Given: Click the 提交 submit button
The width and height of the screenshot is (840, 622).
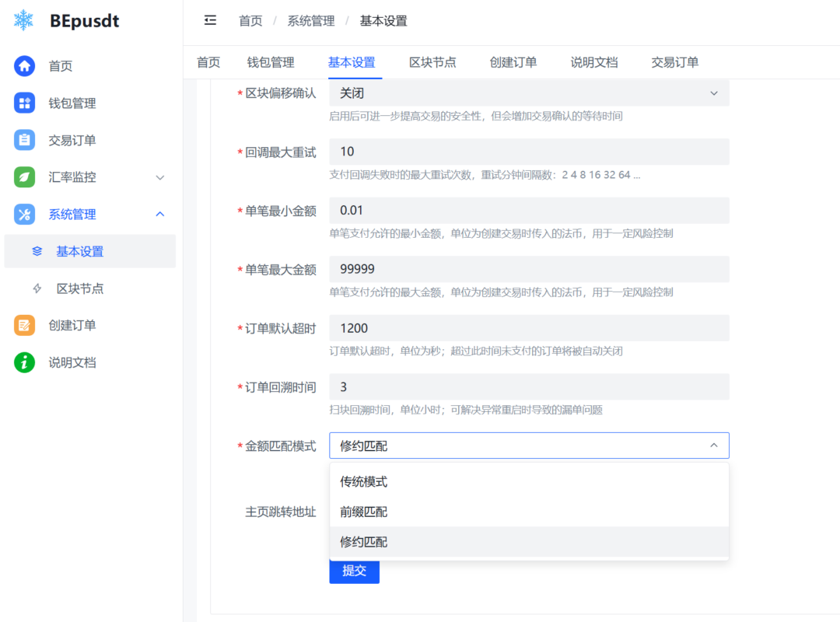Looking at the screenshot, I should click(354, 571).
